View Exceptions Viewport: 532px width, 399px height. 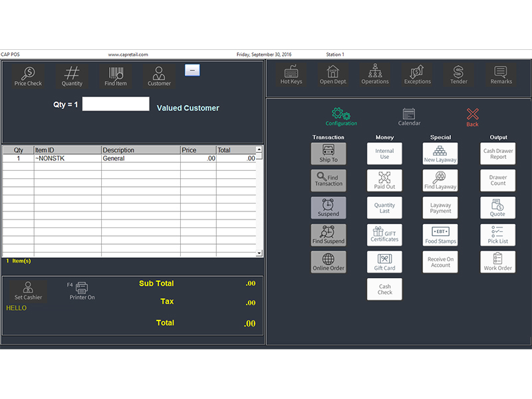click(x=417, y=75)
